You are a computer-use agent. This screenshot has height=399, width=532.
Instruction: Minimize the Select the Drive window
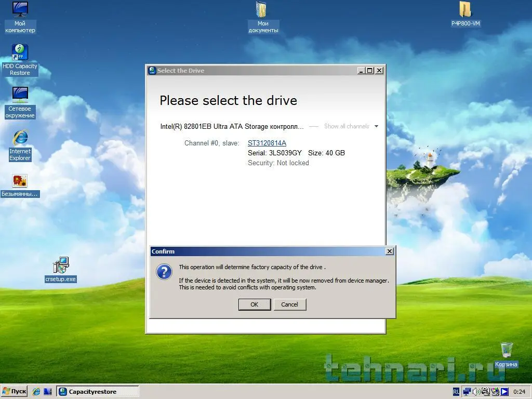[x=361, y=71]
